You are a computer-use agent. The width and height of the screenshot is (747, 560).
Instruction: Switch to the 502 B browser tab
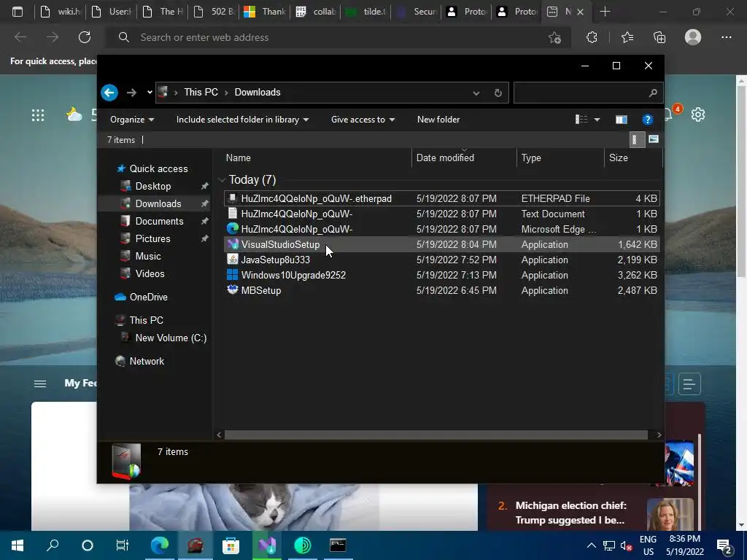click(214, 12)
